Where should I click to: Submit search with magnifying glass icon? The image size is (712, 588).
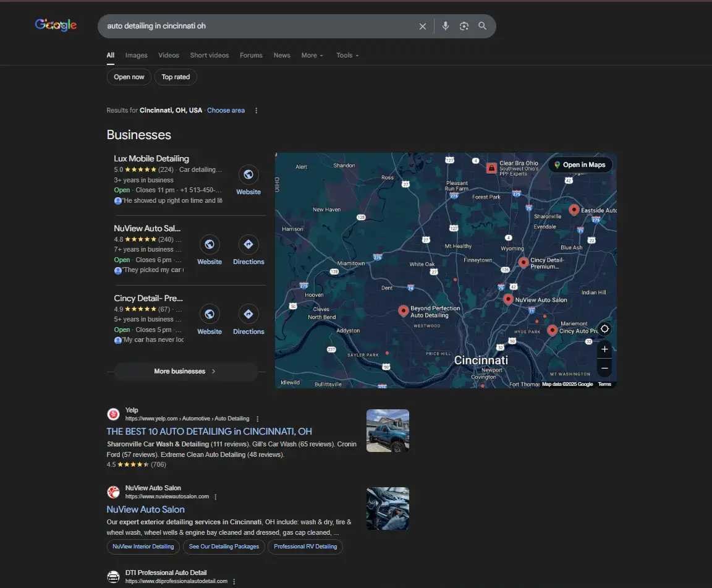point(482,26)
